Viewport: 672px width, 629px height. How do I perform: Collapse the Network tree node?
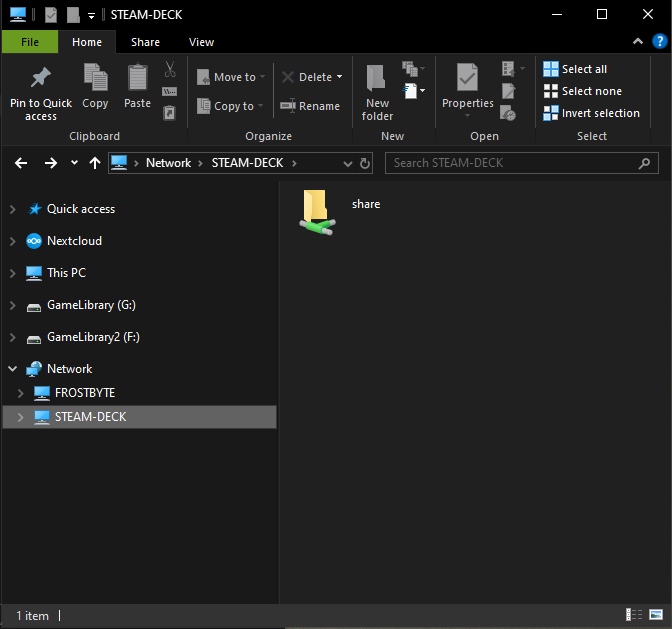click(12, 369)
